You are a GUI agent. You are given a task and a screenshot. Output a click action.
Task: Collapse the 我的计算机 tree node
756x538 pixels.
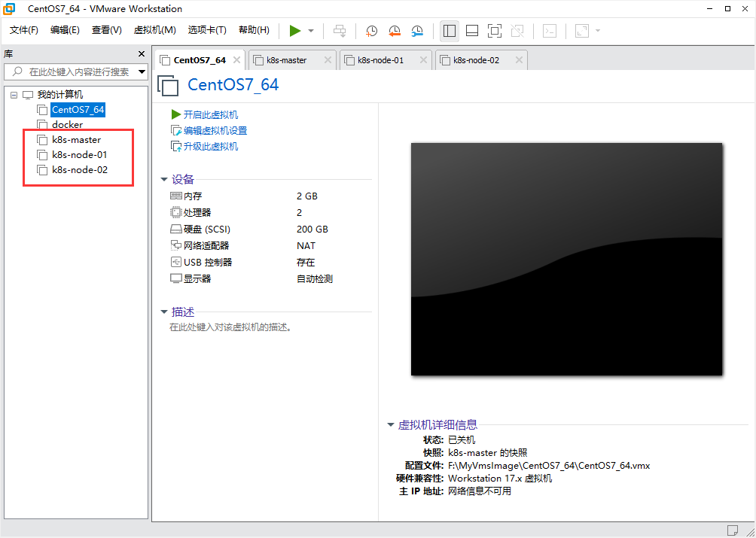(x=14, y=95)
